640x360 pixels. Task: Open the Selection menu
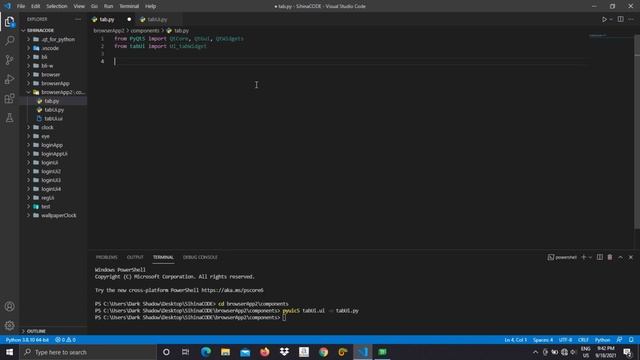point(56,6)
